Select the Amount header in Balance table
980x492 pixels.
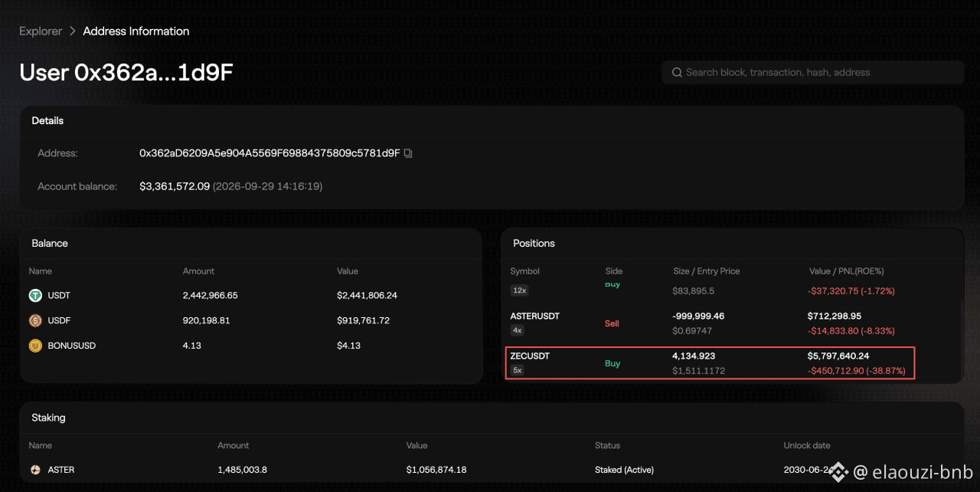coord(198,271)
